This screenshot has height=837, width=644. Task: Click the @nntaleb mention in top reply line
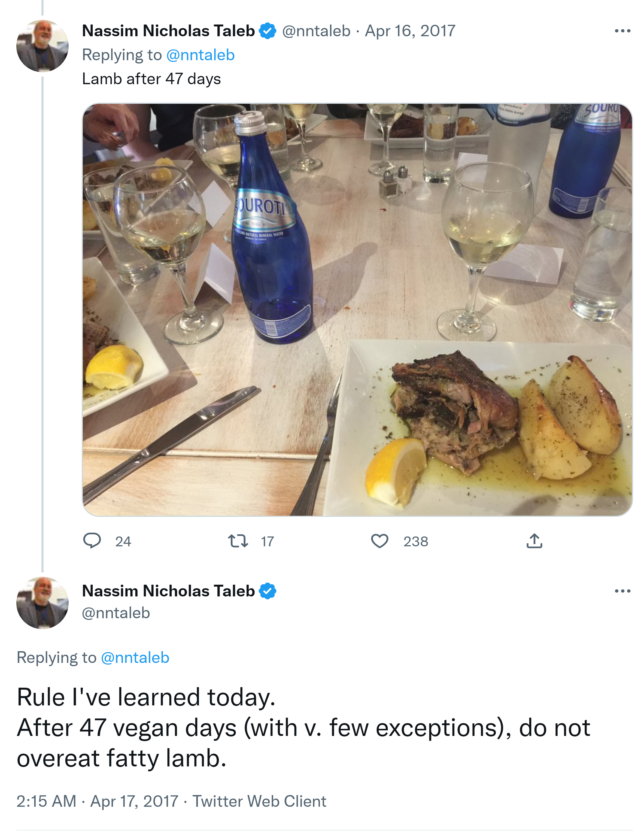[200, 55]
